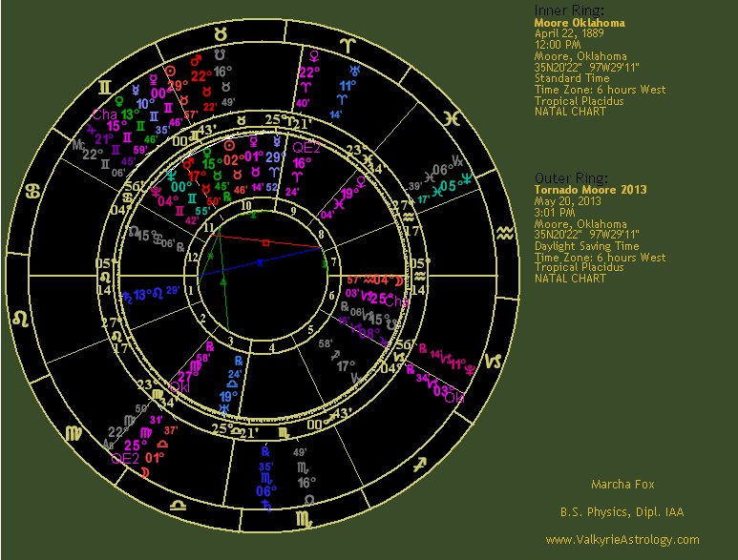
Task: Click the Capricorn glyph on the outer rim
Action: pos(495,361)
